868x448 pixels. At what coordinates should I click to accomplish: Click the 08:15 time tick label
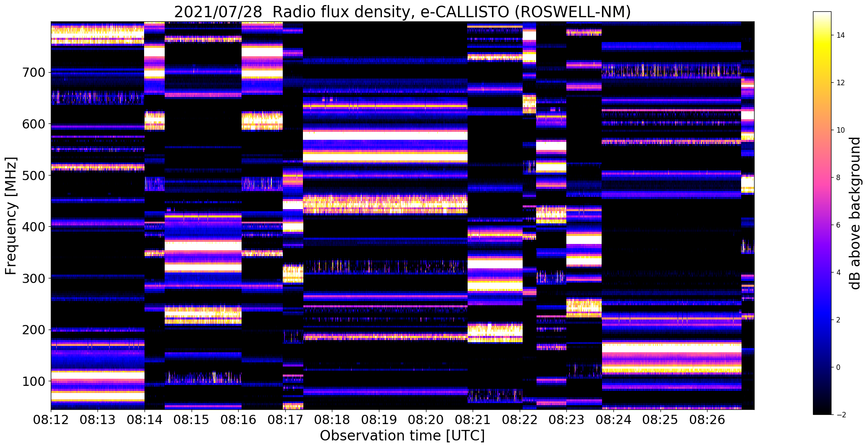click(192, 419)
